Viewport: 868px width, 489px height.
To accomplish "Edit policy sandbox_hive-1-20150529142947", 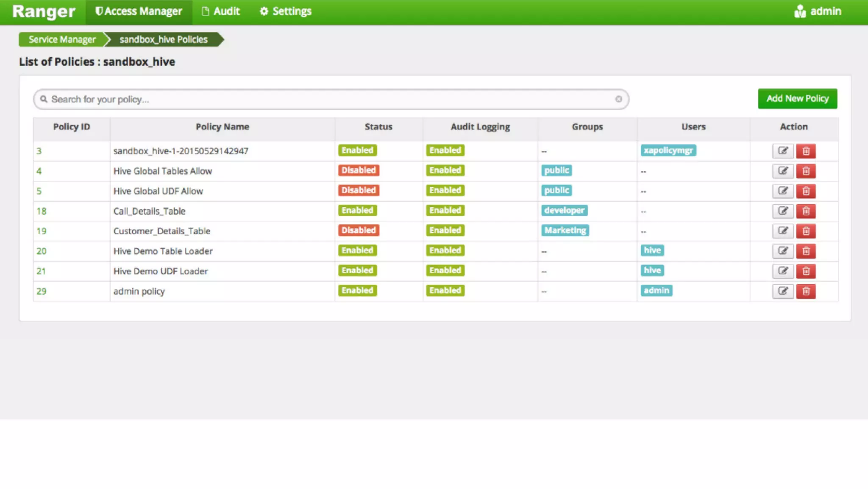I will coord(782,151).
